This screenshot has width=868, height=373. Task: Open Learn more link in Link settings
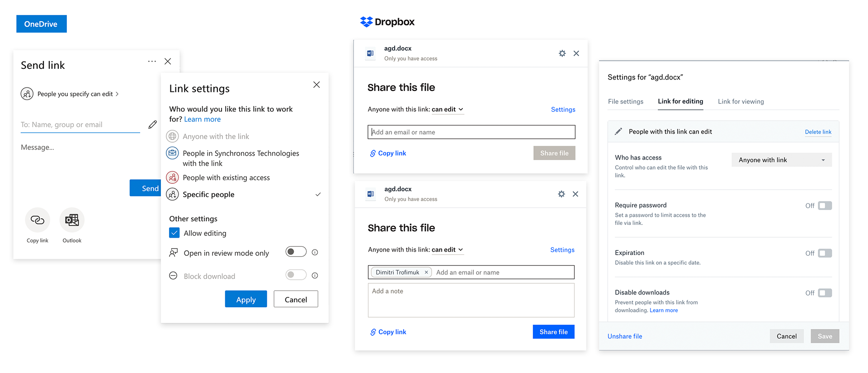[x=203, y=119]
